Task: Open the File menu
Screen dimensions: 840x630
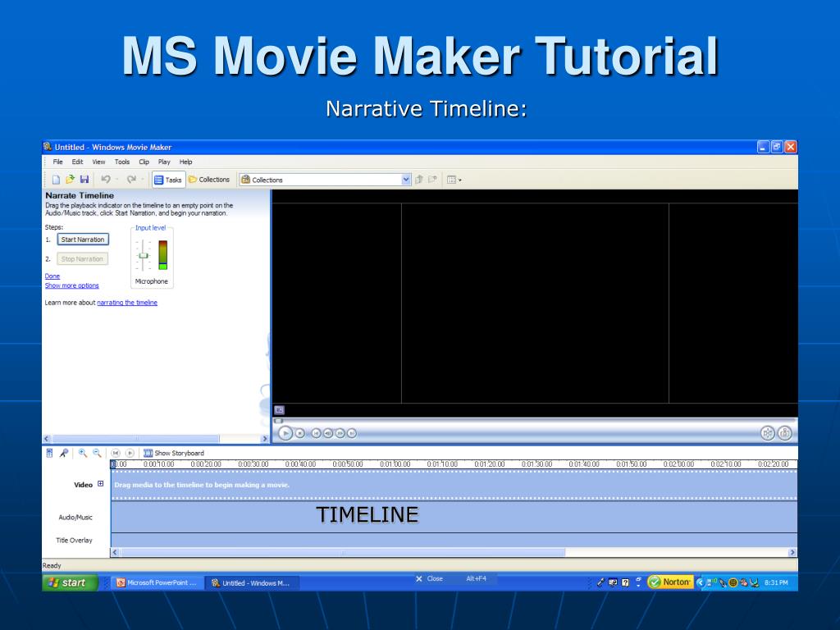Action: [58, 162]
